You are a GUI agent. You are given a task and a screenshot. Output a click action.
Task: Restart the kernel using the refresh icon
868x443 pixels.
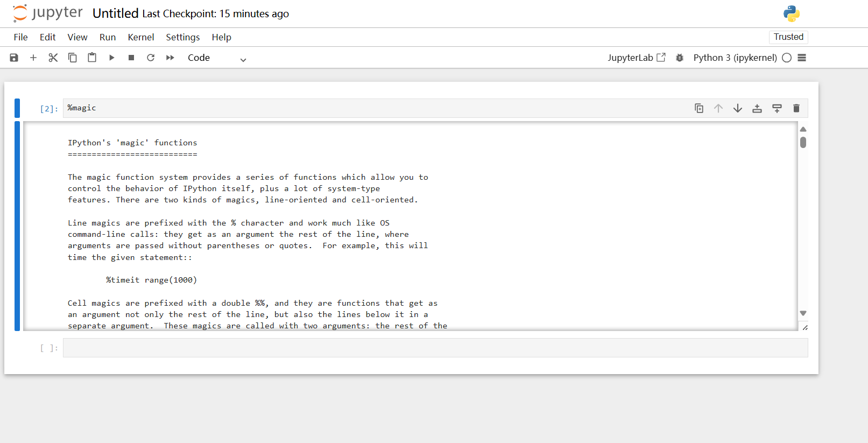pyautogui.click(x=151, y=58)
